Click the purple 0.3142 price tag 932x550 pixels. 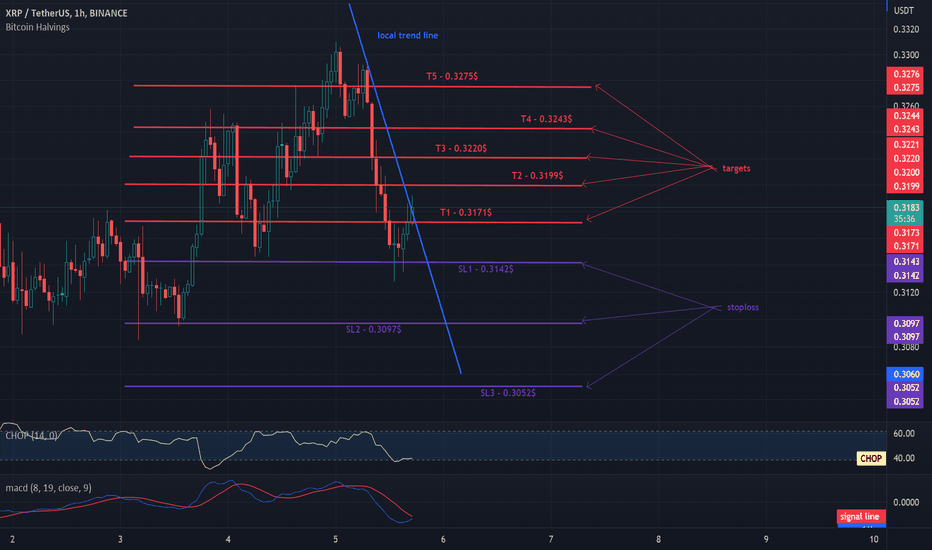coord(905,275)
